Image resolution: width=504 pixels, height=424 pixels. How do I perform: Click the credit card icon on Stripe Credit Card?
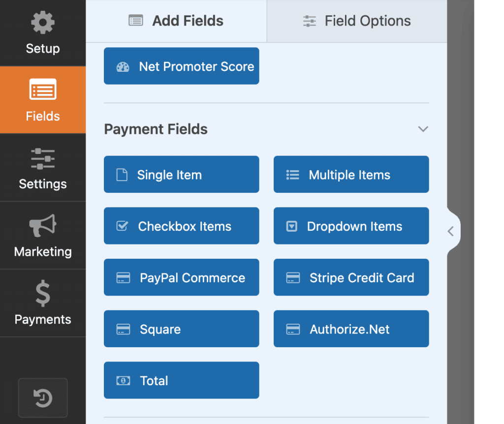[293, 277]
